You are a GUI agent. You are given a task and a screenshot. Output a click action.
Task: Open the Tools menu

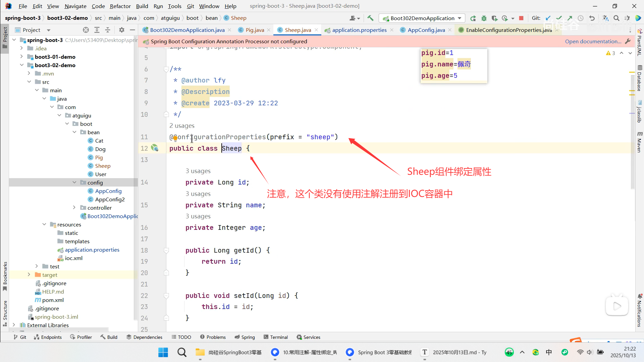(x=174, y=6)
